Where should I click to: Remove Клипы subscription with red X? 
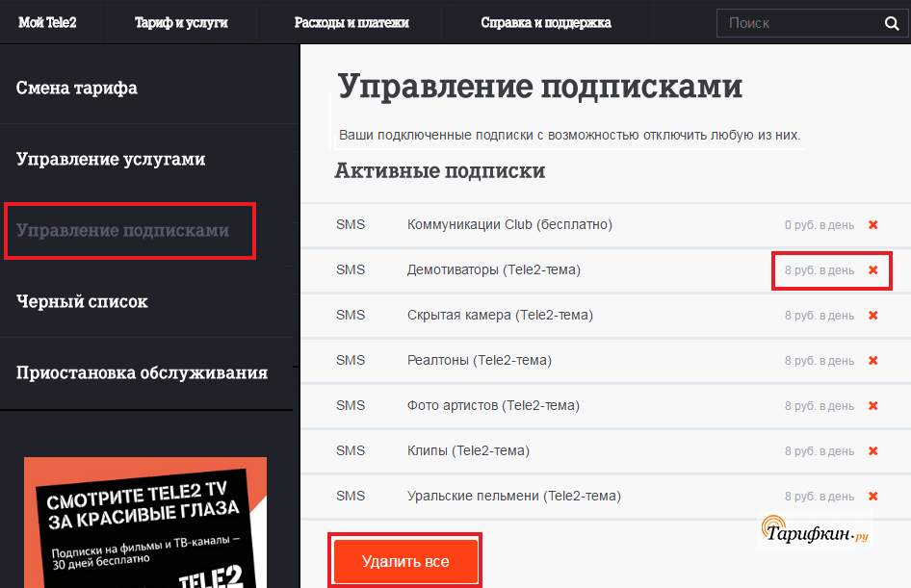tap(872, 451)
